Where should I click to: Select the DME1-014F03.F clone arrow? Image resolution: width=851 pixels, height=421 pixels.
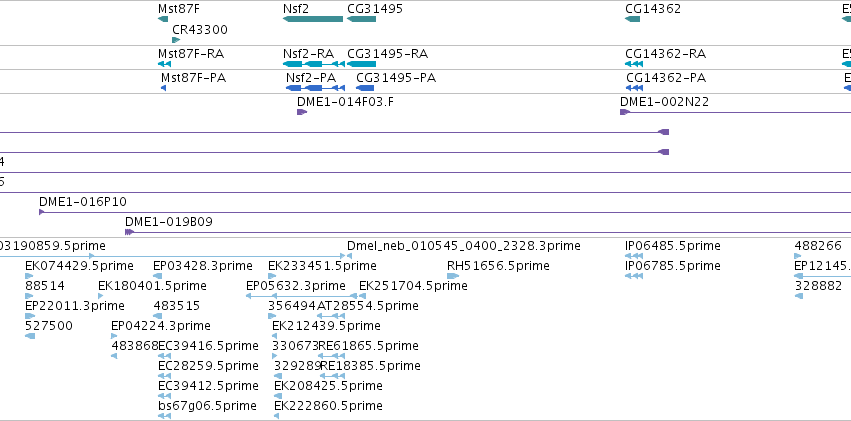[302, 112]
